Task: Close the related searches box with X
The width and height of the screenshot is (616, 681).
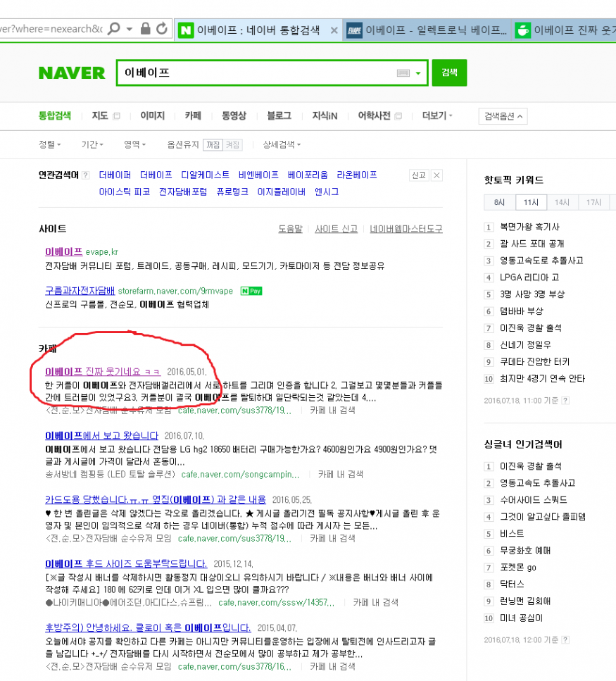Action: point(436,175)
